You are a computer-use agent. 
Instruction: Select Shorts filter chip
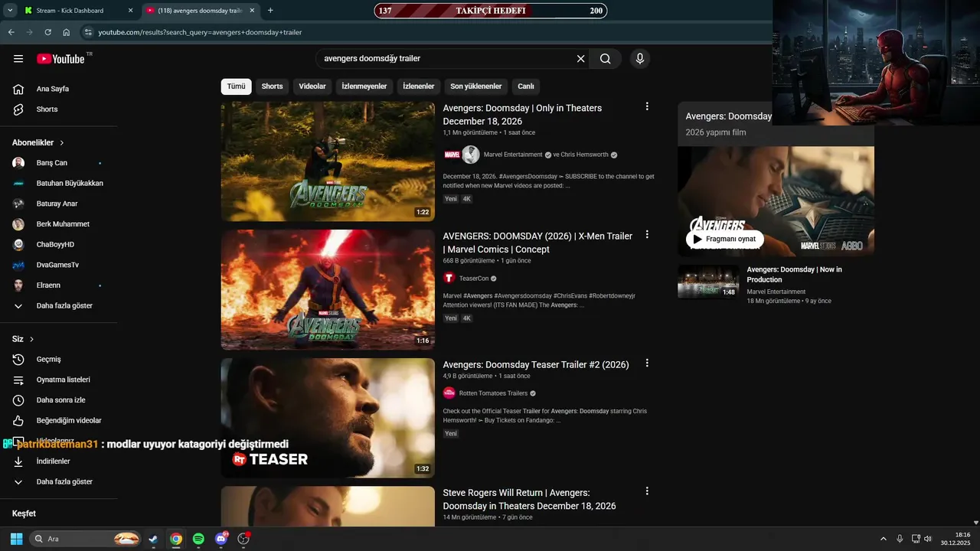coord(273,86)
